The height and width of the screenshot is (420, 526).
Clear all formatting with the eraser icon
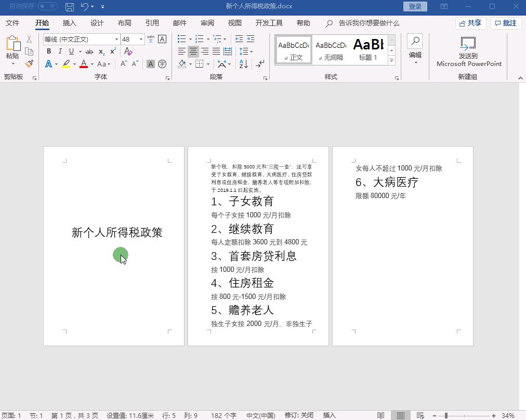tap(128, 51)
